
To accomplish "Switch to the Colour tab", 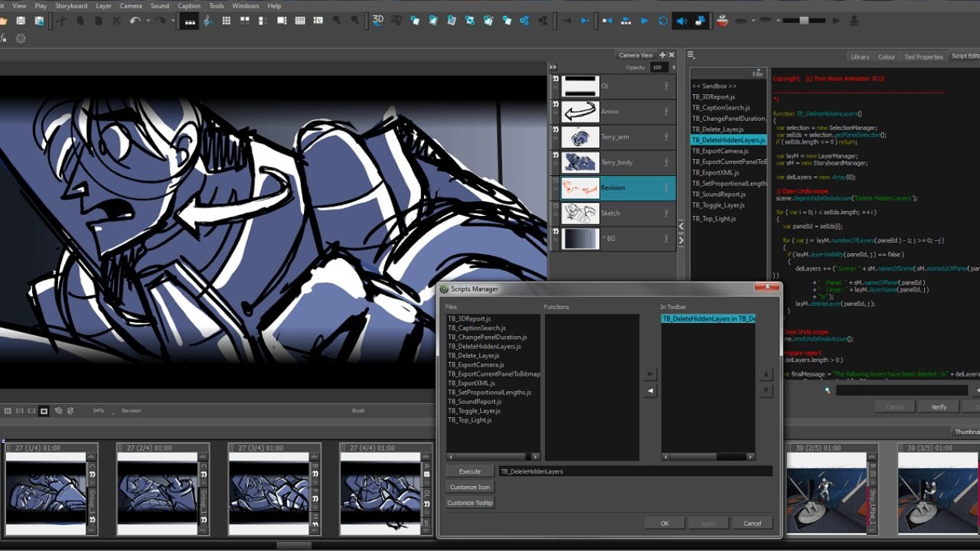I will pyautogui.click(x=886, y=56).
